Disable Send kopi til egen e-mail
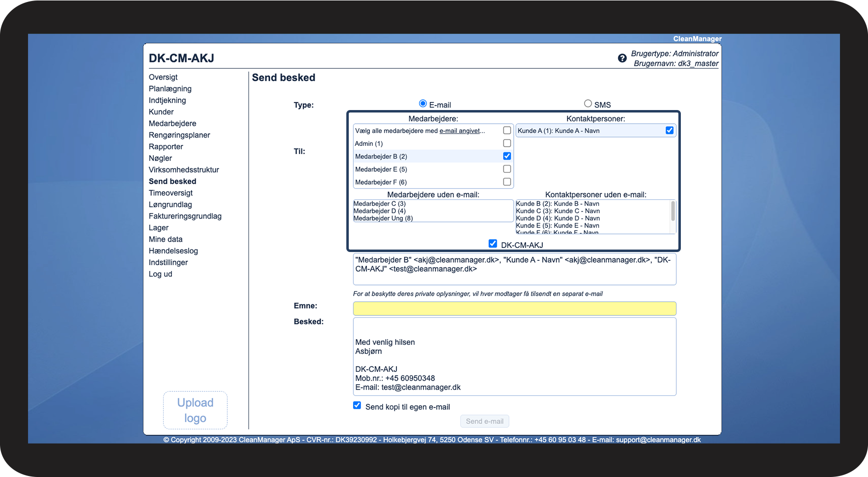Viewport: 868px width, 477px height. tap(357, 406)
